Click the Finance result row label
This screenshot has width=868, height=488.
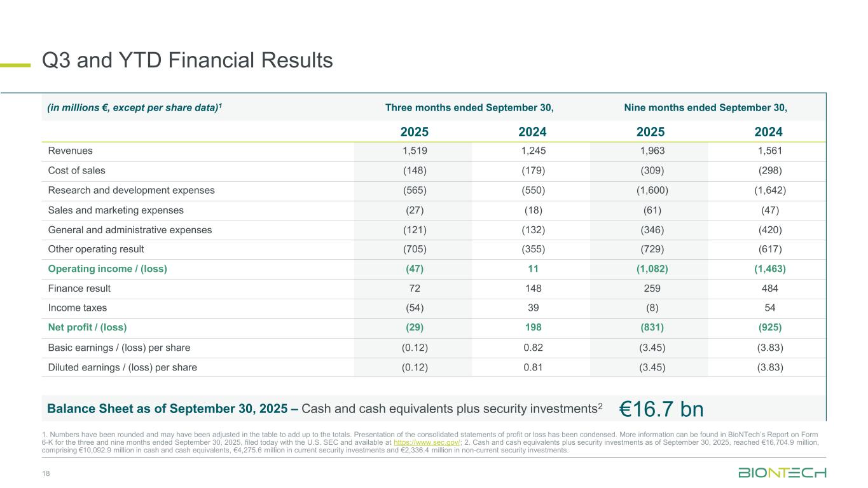pos(79,288)
